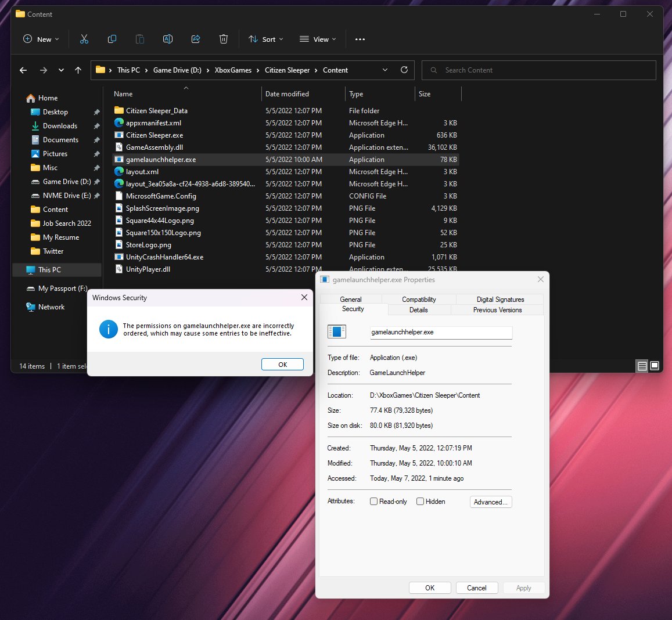Sort by the Date modified column header
672x620 pixels.
coord(303,94)
